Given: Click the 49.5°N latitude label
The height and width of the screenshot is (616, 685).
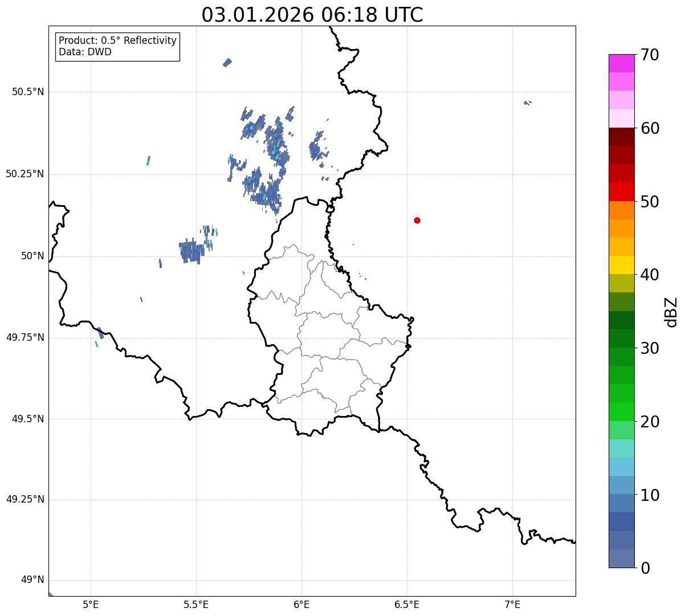Looking at the screenshot, I should pos(28,419).
